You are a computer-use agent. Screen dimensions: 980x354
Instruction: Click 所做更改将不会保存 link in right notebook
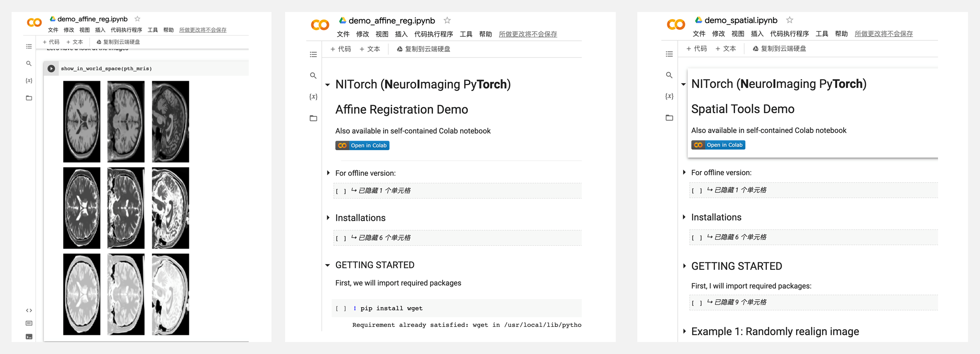pyautogui.click(x=884, y=34)
